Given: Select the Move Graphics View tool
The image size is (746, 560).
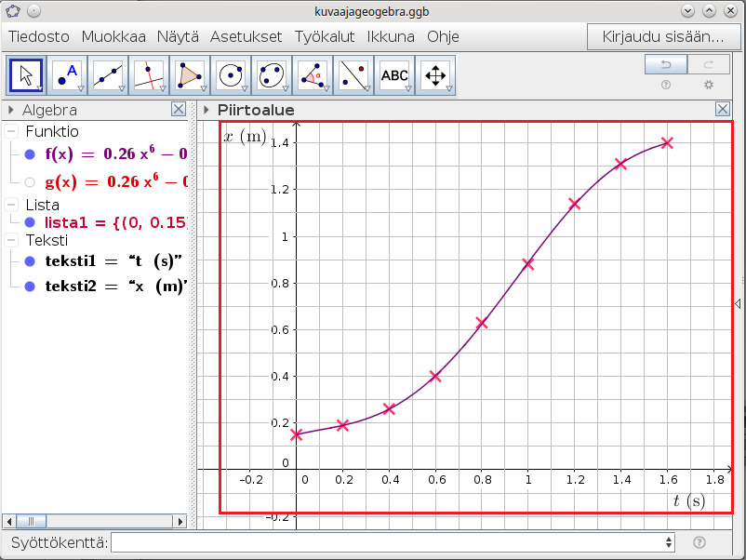Looking at the screenshot, I should (435, 75).
